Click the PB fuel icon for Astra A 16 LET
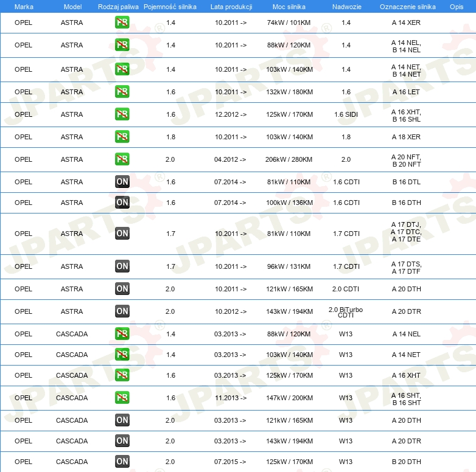Screen dimensions: 476x472 click(x=122, y=92)
